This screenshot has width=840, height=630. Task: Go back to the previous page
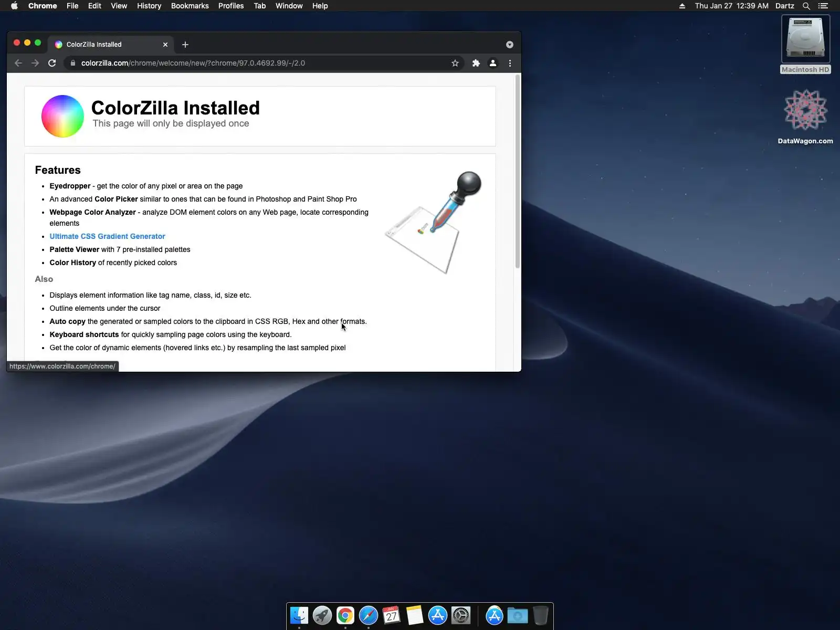tap(18, 63)
